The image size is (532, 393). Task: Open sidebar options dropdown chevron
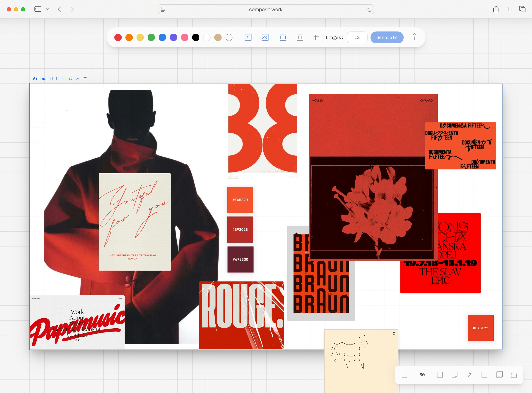click(48, 9)
